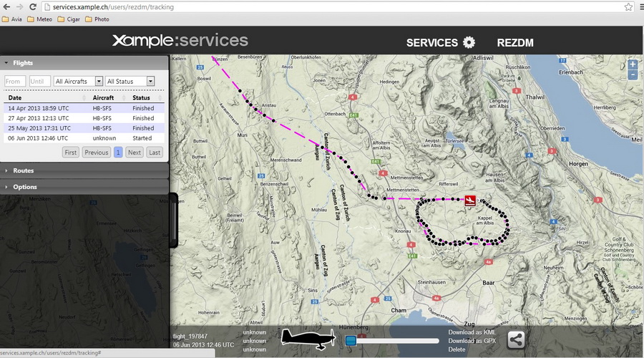Screen dimensions: 644x358
Task: Expand the Routes panel
Action: click(23, 170)
